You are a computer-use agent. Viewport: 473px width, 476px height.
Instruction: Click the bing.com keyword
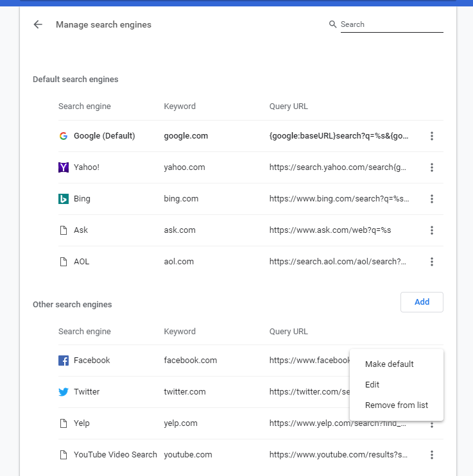[x=181, y=199]
